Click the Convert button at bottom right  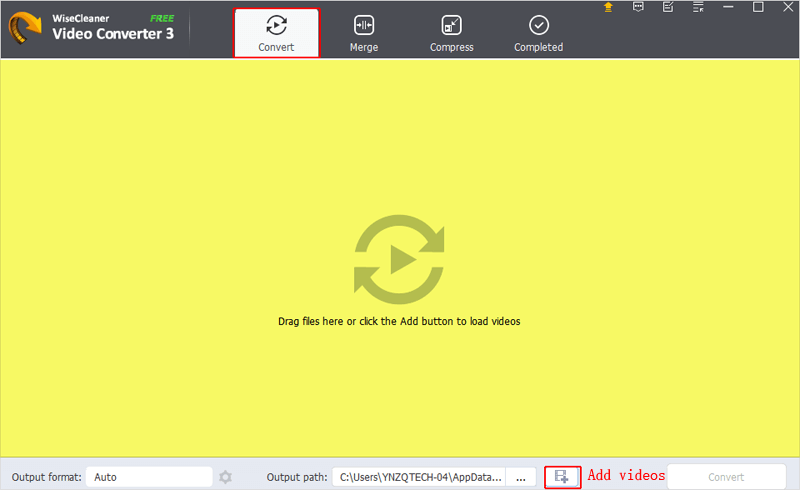point(726,477)
